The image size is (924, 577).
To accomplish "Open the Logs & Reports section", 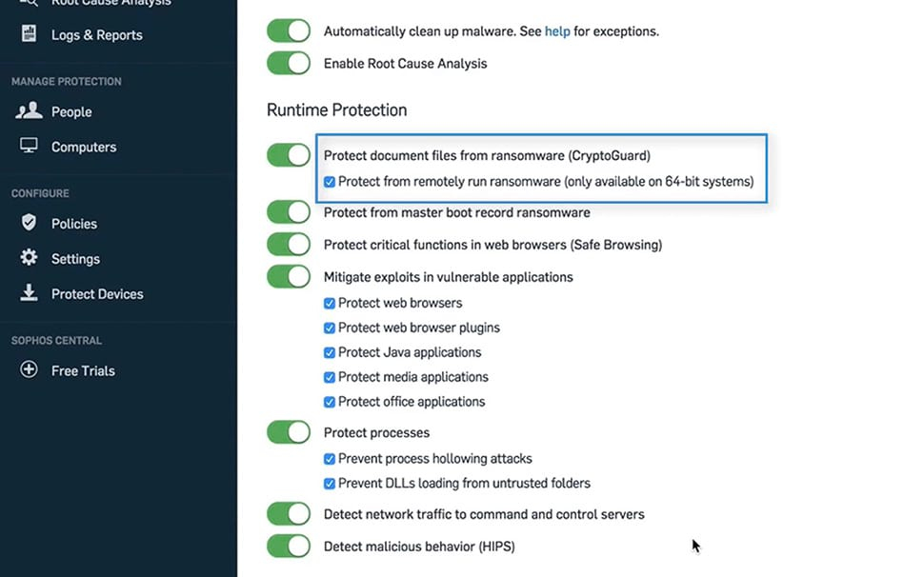I will coord(97,33).
